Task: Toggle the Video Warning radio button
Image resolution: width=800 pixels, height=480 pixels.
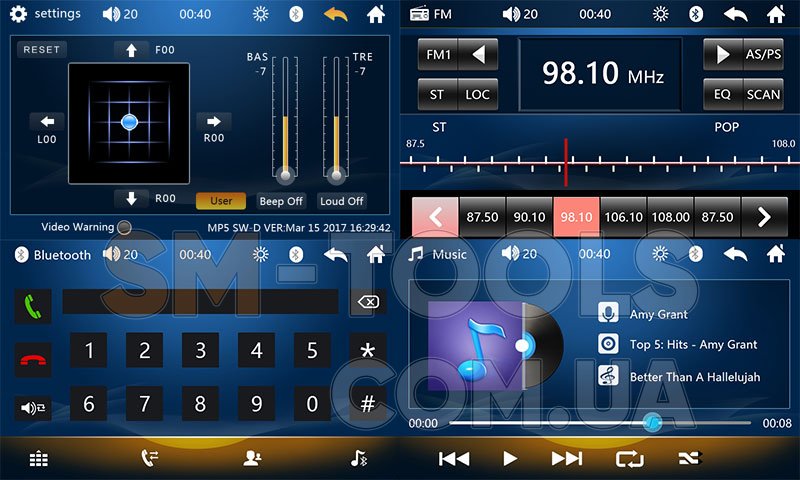Action: (x=124, y=228)
